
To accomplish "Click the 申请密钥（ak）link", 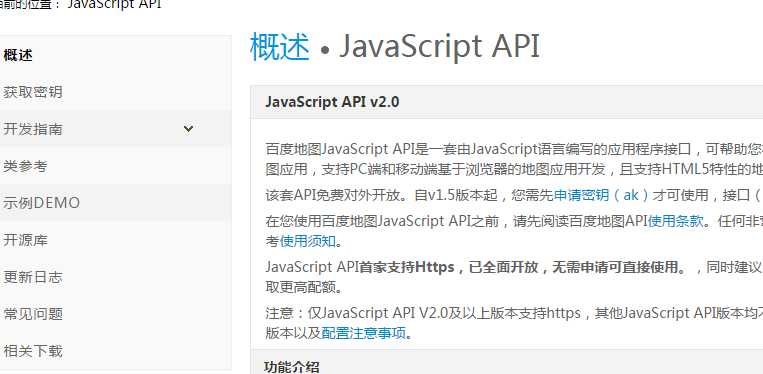I will tap(601, 196).
